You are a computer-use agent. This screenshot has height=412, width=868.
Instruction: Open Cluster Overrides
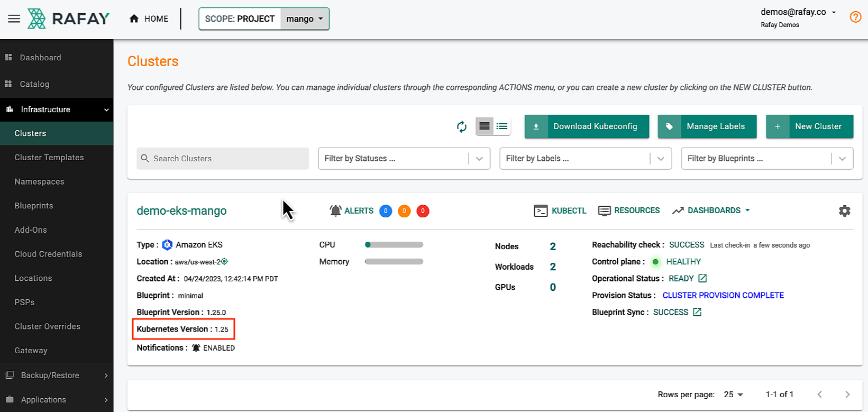click(57, 326)
